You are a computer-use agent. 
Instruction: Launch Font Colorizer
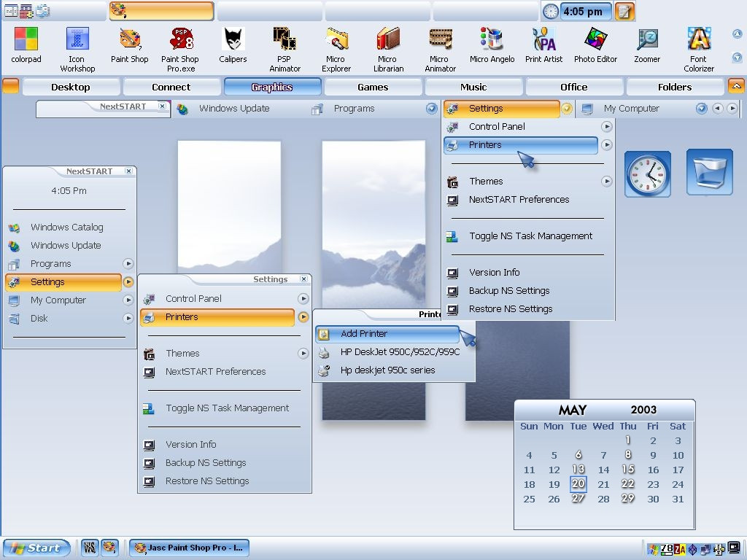(x=699, y=50)
